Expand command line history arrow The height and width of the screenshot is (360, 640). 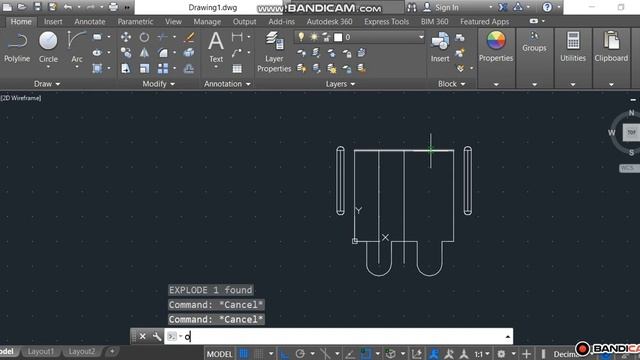pyautogui.click(x=507, y=337)
